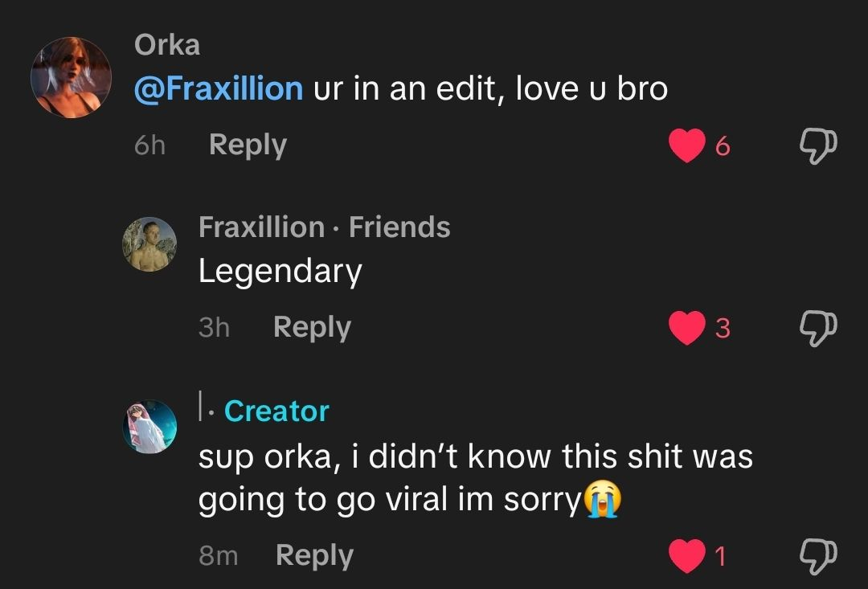Tap the Creator's profile avatar

[149, 427]
